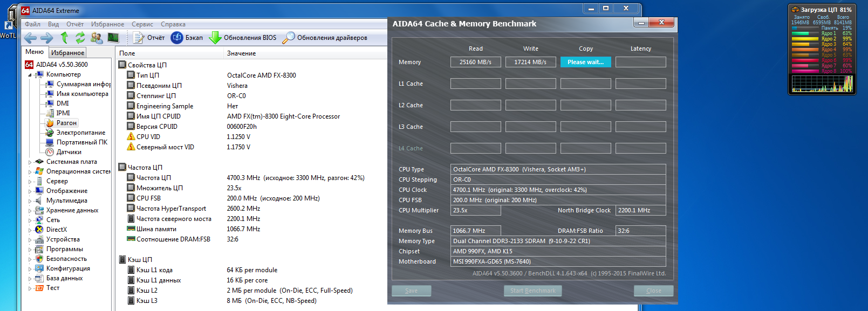868x311 pixels.
Task: Select Электропитание in the tree
Action: (x=81, y=133)
